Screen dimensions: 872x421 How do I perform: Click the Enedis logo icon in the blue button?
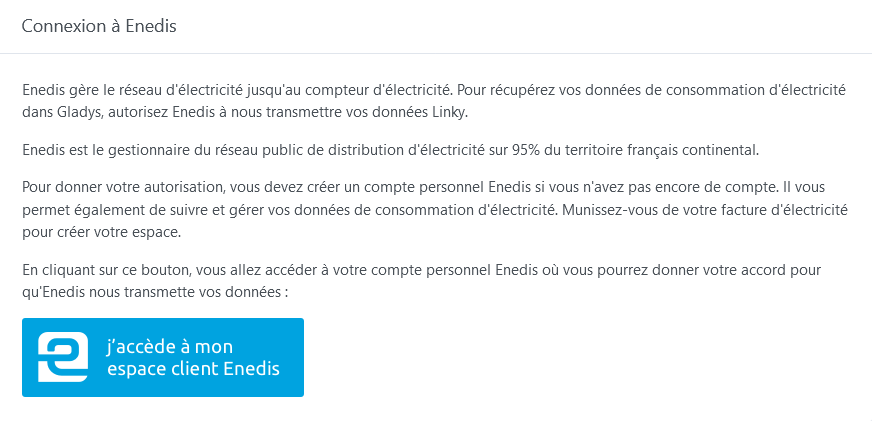pos(63,357)
